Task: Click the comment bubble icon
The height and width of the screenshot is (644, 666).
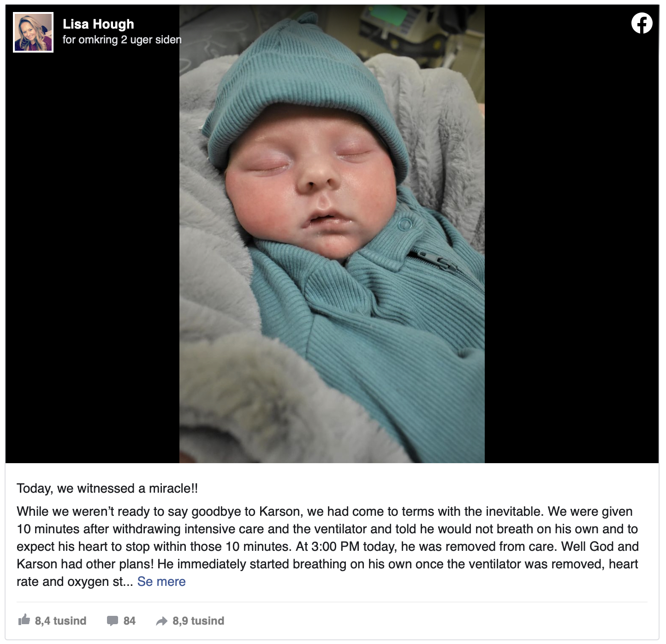Action: coord(112,620)
